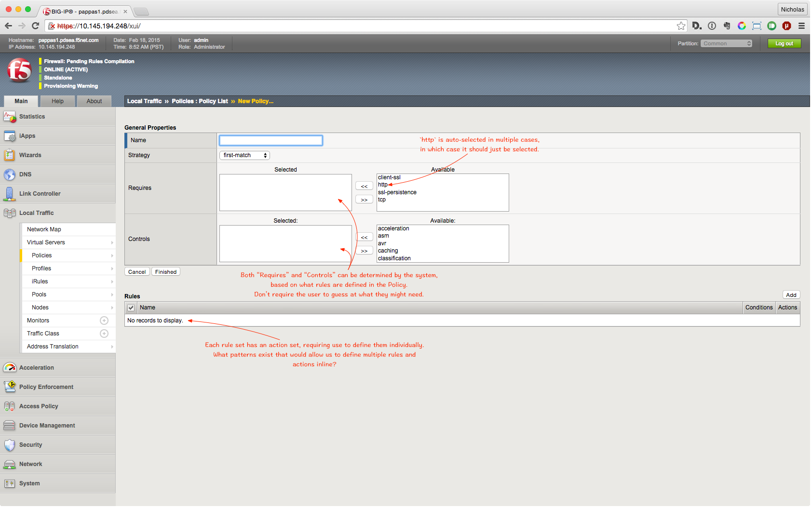The image size is (812, 508).
Task: Open the Acceleration gauge icon
Action: click(10, 368)
